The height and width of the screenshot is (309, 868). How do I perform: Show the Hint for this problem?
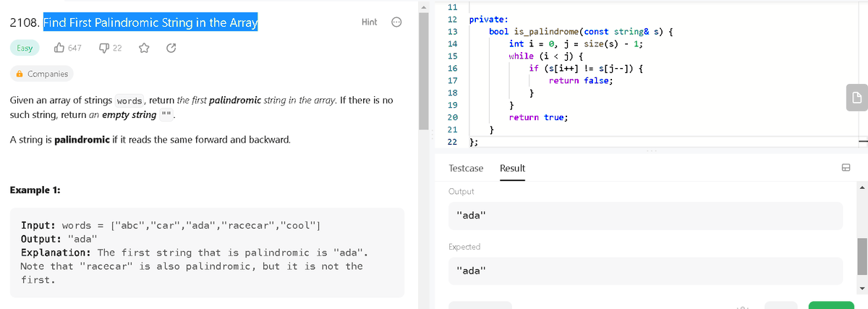369,22
